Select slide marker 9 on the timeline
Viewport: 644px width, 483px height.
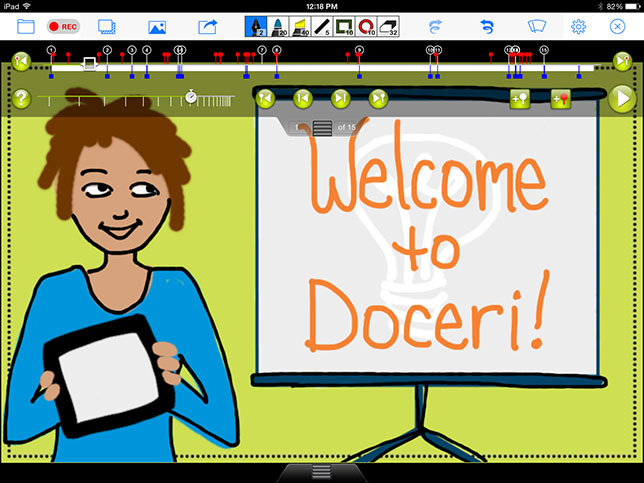point(359,50)
